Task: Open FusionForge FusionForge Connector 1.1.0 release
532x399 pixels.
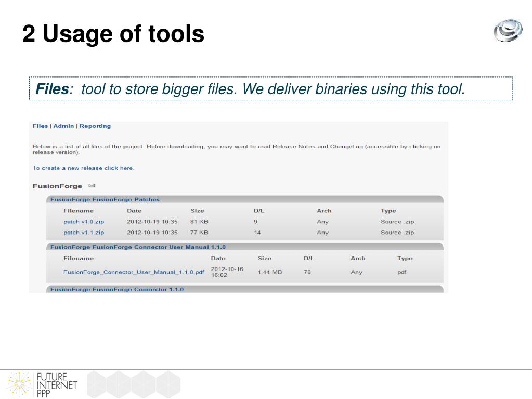Action: coord(117,289)
